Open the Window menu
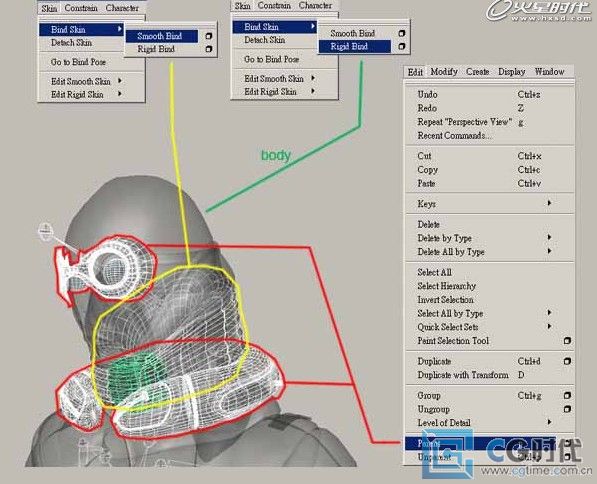 549,72
